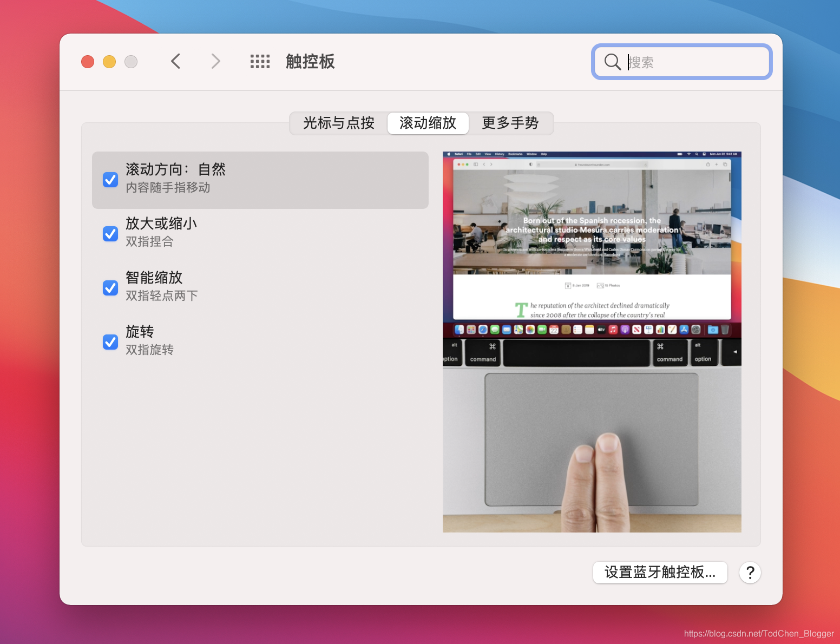Select the 更多手势 tab
This screenshot has width=840, height=644.
[509, 123]
